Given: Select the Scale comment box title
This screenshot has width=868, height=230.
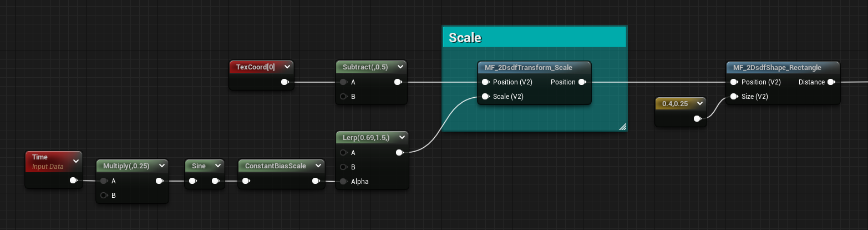Looking at the screenshot, I should 465,38.
